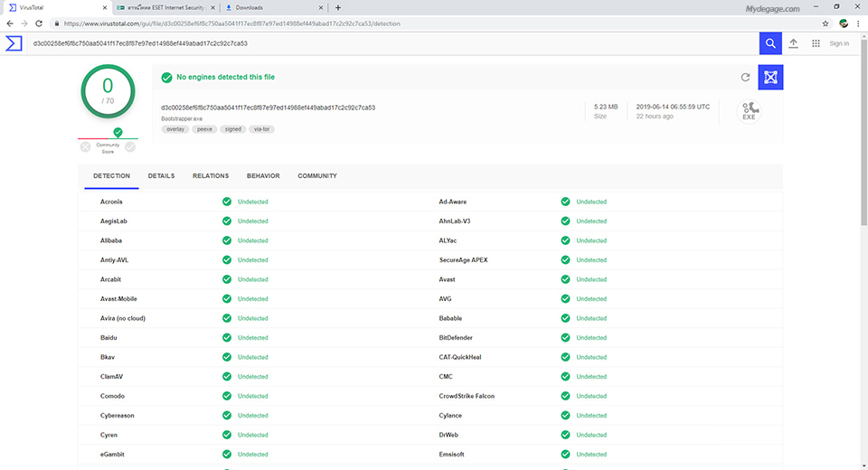Image resolution: width=868 pixels, height=470 pixels.
Task: Bookmark this page with the star icon
Action: coord(826,23)
